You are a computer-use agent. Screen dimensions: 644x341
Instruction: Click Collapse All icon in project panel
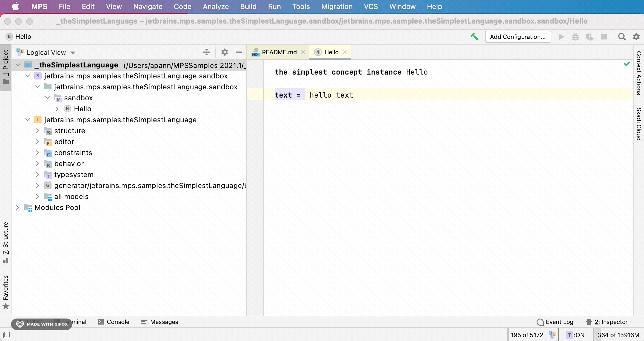pos(207,52)
